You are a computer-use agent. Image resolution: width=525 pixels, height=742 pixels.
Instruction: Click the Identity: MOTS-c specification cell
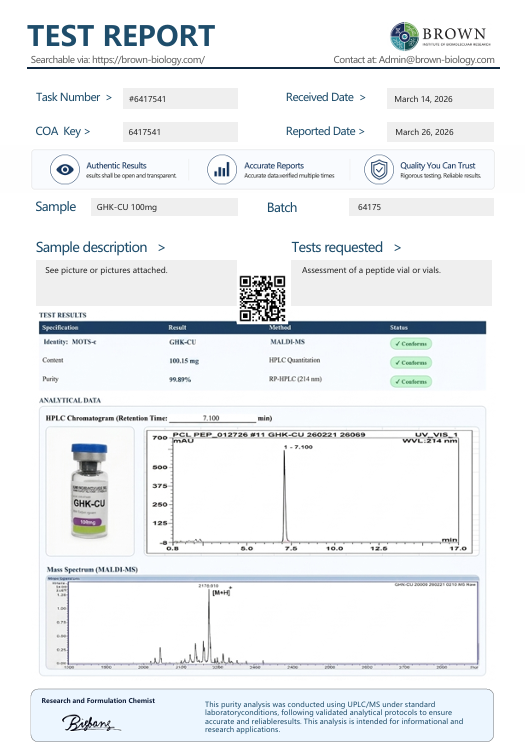tap(70, 342)
